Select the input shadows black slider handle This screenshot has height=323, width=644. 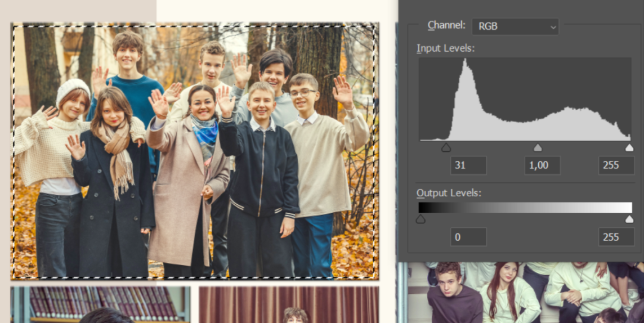pyautogui.click(x=446, y=147)
